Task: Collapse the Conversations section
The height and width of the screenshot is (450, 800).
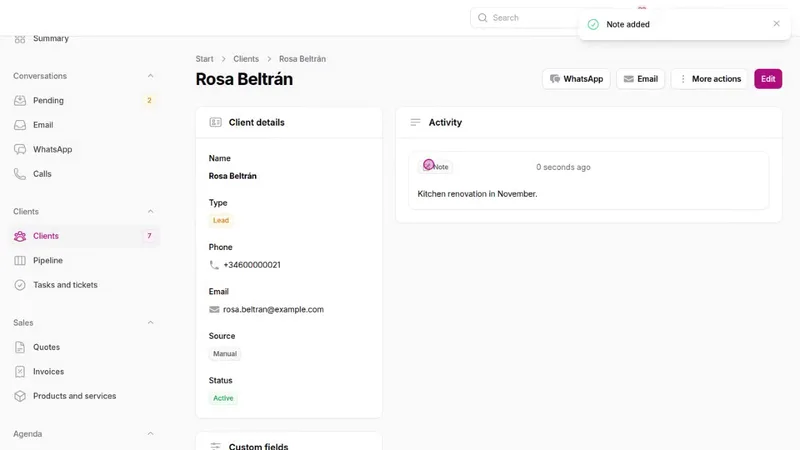Action: [x=150, y=76]
